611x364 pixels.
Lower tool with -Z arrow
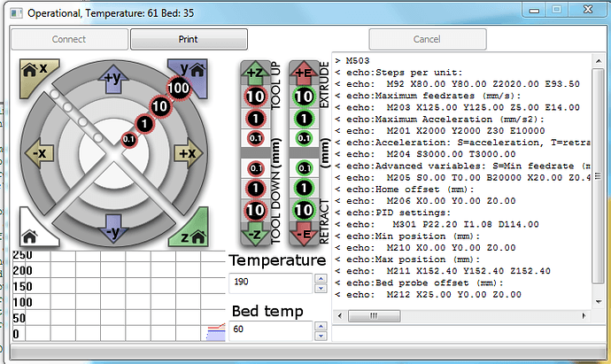tap(254, 232)
